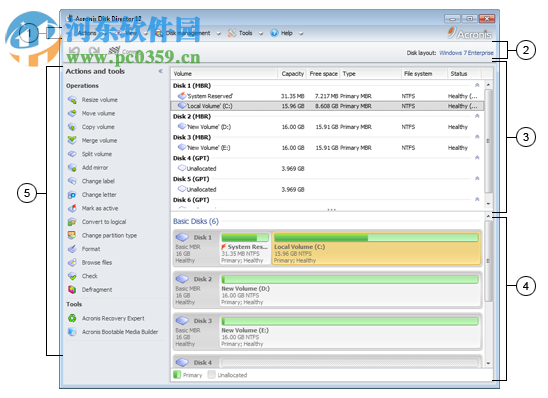Select Local Volume (C:) usage bar block
The width and height of the screenshot is (548, 398).
coord(376,248)
